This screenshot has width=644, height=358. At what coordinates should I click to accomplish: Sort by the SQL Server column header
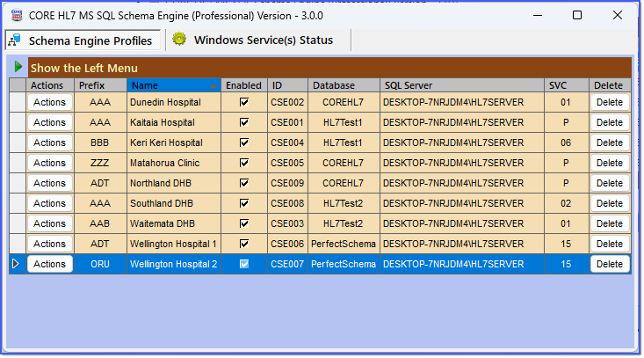(x=462, y=85)
